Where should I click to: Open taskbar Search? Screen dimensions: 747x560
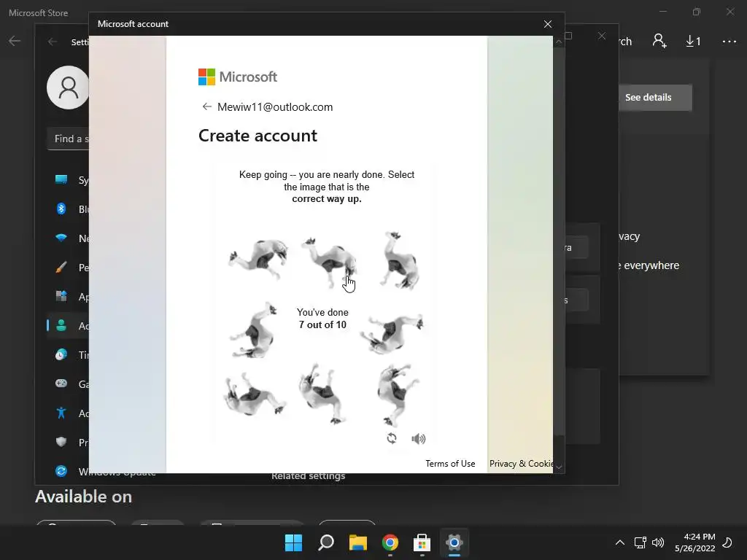[x=326, y=542]
